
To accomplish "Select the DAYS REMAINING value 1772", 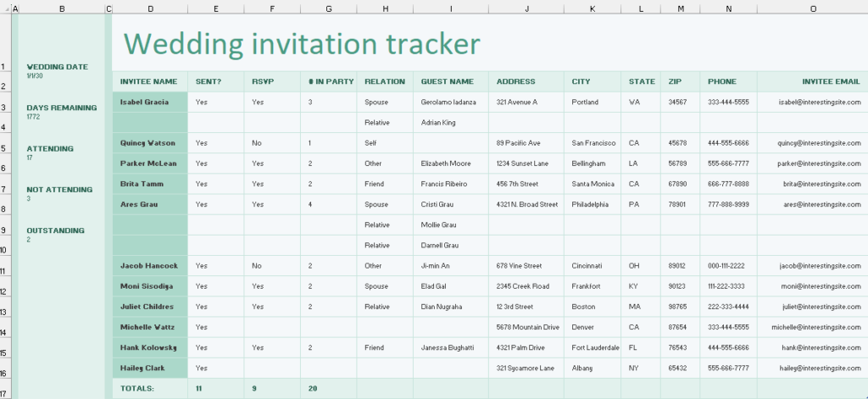I will point(33,117).
